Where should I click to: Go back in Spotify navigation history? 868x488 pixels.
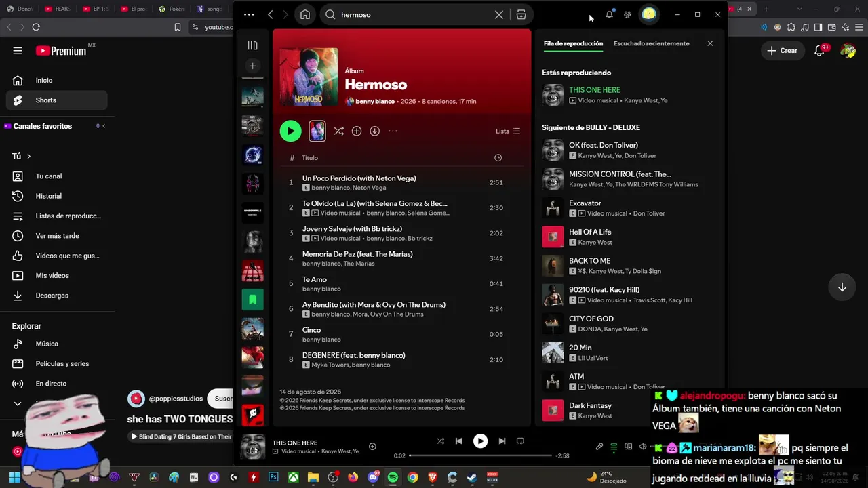pos(271,14)
